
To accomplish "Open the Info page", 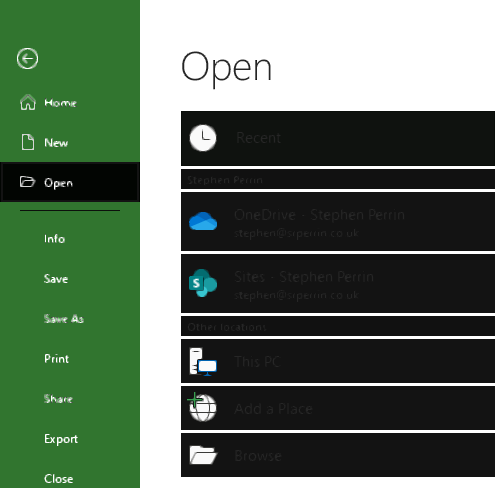I will 70,239.
